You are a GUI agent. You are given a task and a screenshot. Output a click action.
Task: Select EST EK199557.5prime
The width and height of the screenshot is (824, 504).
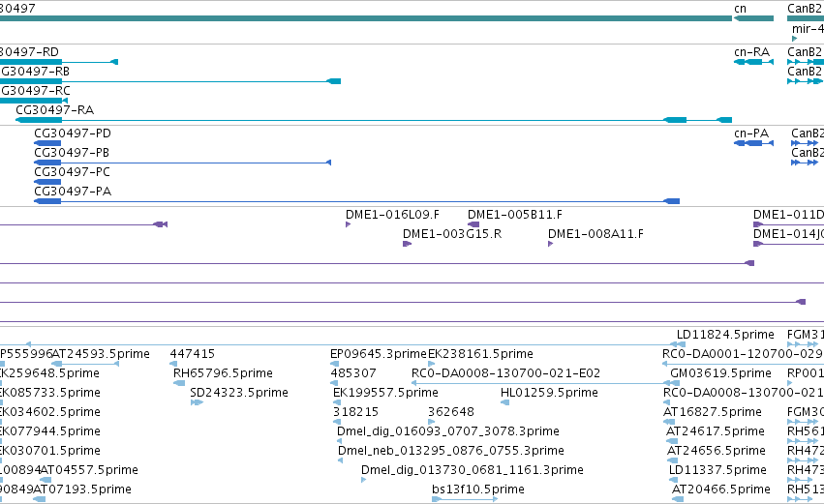click(337, 402)
